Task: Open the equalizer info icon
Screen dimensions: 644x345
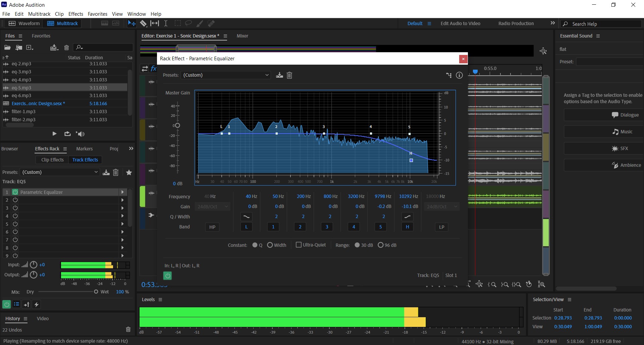Action: pos(460,75)
